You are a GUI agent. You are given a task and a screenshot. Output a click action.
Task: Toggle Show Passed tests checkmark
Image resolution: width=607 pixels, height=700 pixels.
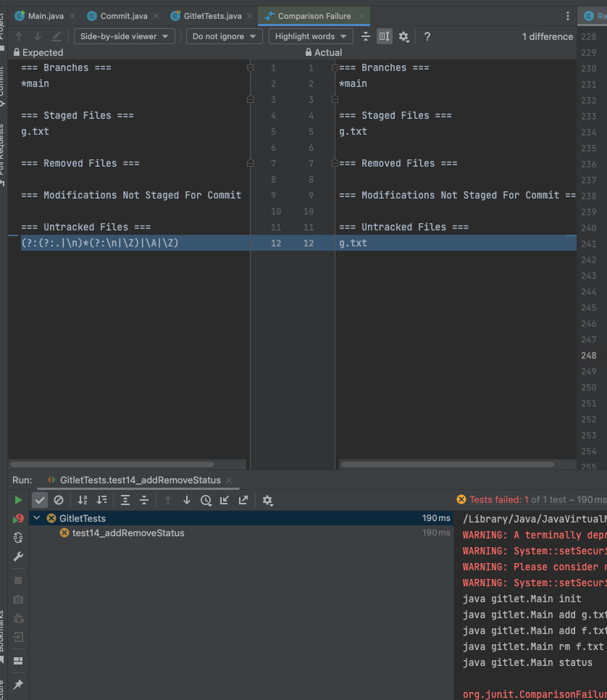click(x=40, y=500)
